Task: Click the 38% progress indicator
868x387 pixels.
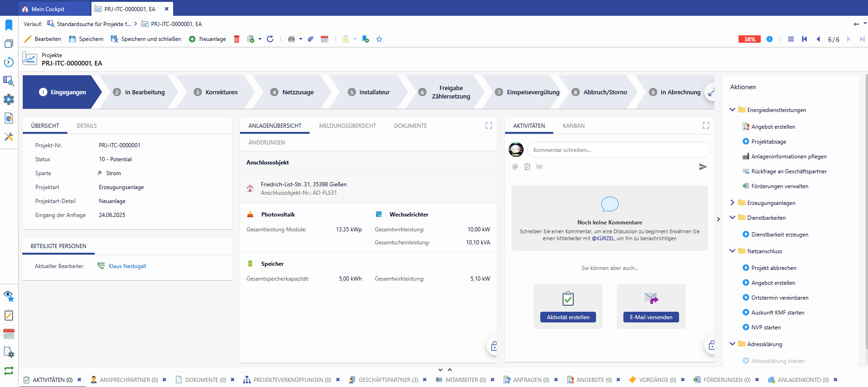Action: tap(750, 39)
